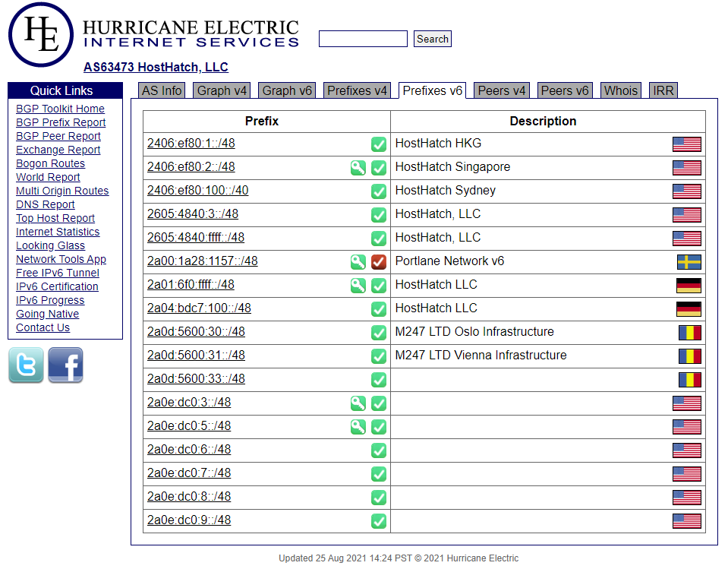Viewport: 728px width, 569px height.
Task: Open Exchange Report link
Action: 58,150
